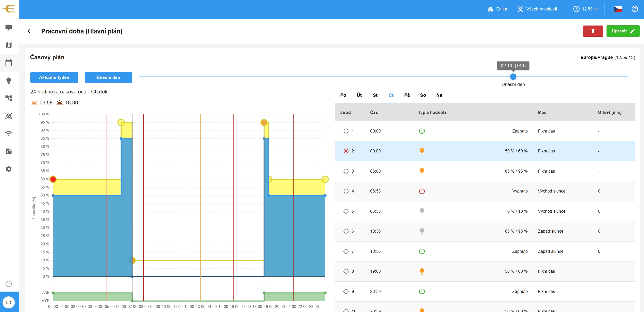Expand sidebar using bottom arrow icon
The height and width of the screenshot is (312, 644).
(x=9, y=284)
